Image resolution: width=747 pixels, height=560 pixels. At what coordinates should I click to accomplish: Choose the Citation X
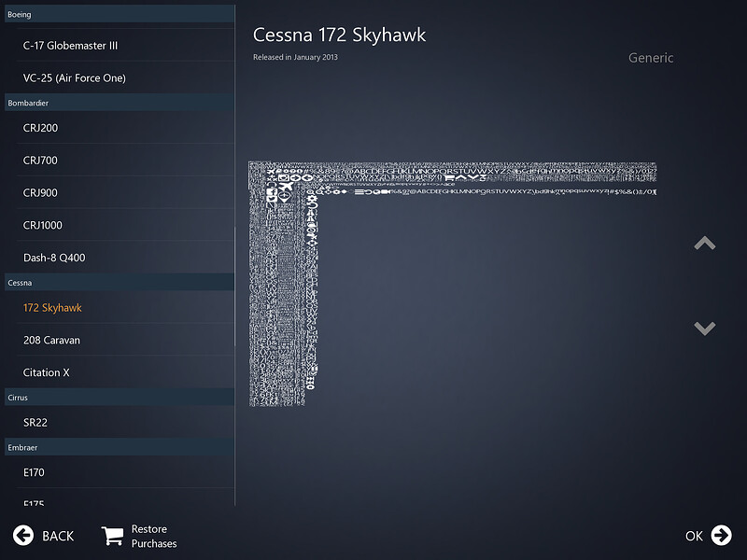coord(126,372)
